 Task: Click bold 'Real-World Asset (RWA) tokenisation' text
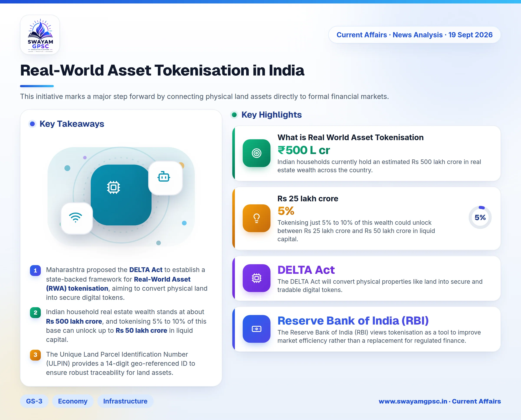pyautogui.click(x=118, y=284)
